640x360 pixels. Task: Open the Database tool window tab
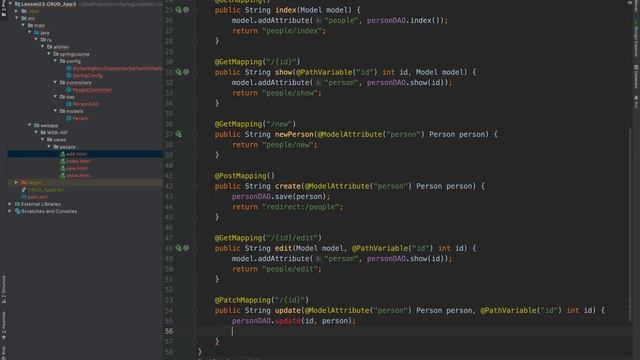(x=636, y=76)
